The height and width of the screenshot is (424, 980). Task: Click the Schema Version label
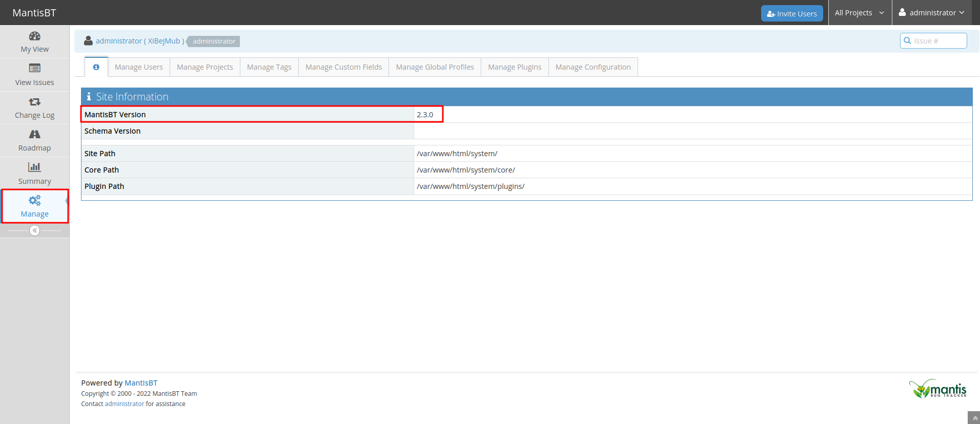pyautogui.click(x=112, y=131)
